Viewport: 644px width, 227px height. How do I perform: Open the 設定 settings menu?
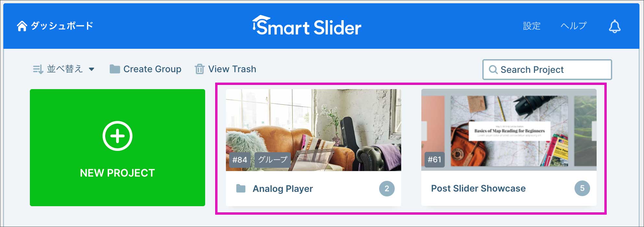[532, 26]
